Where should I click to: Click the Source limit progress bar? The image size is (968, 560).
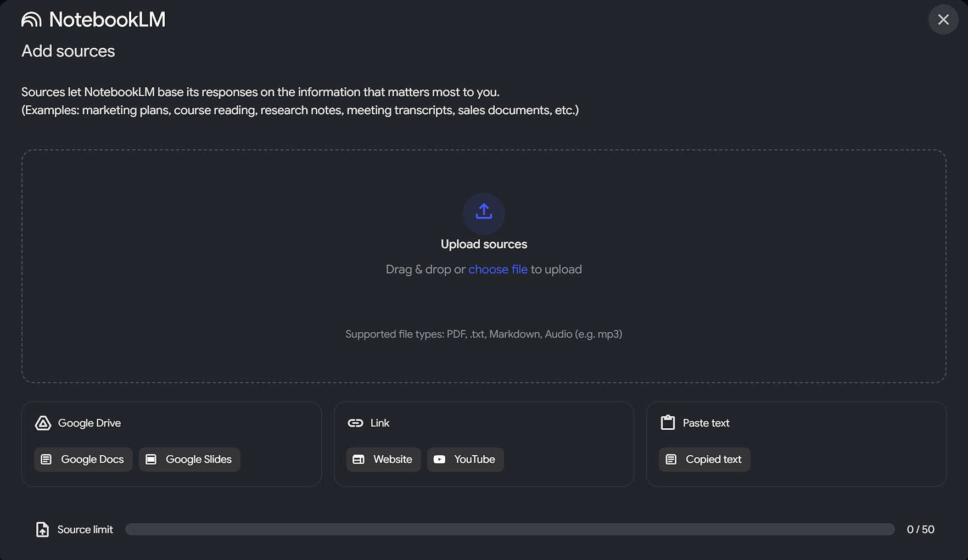pos(510,529)
